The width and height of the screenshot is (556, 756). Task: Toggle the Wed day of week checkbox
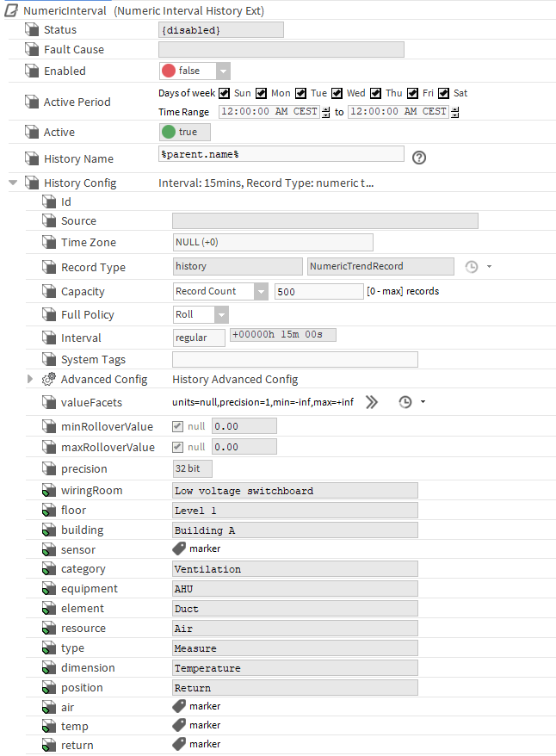click(x=337, y=93)
